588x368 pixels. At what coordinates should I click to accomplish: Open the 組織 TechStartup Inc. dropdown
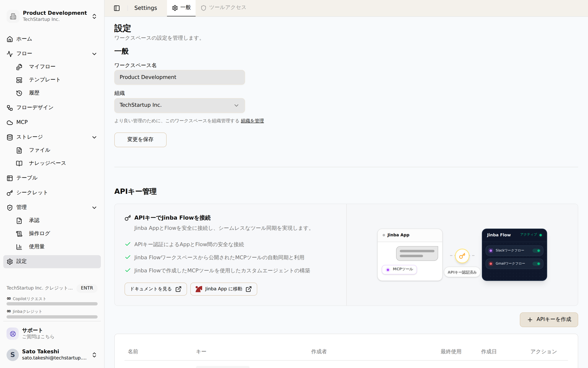coord(180,105)
